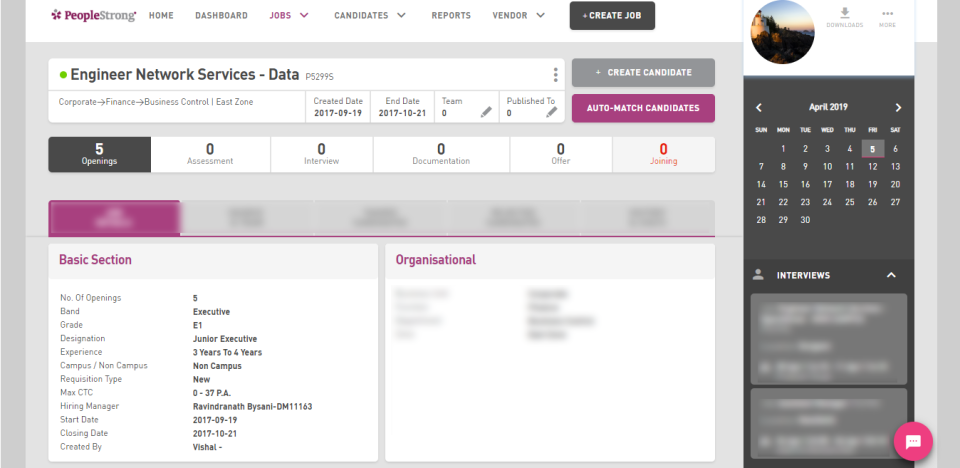960x468 pixels.
Task: Select the Interview stage tab
Action: [x=321, y=154]
